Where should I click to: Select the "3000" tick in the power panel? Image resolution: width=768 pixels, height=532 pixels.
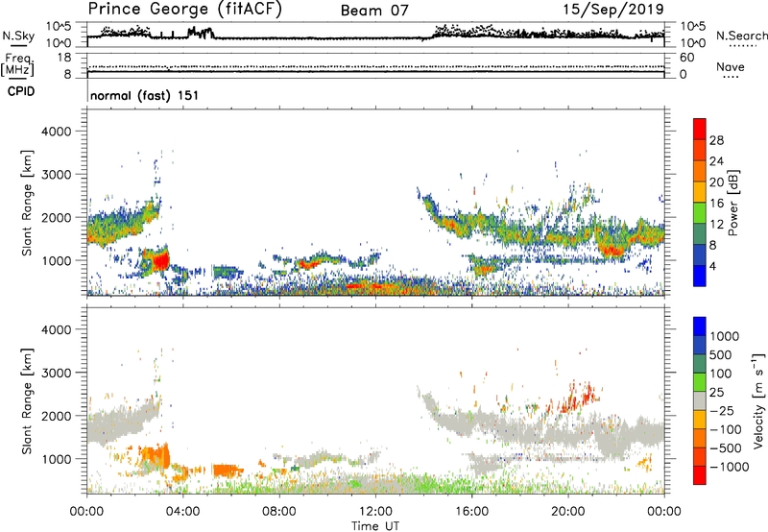tap(57, 175)
